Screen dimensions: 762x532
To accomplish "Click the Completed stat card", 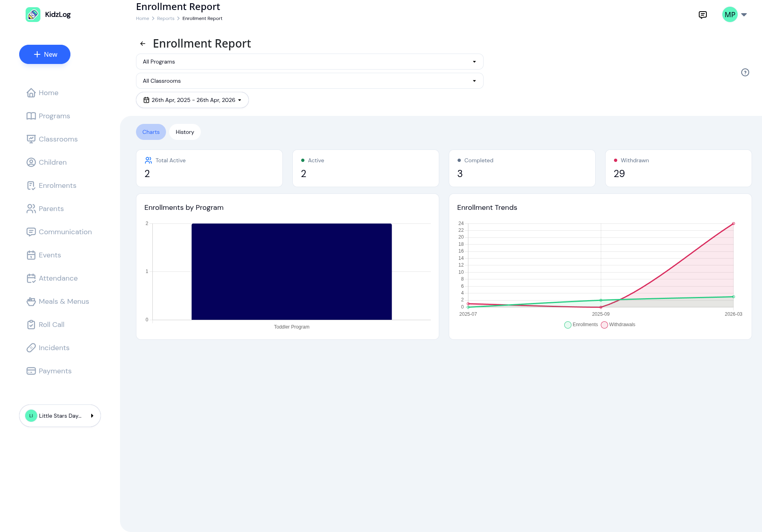I will (x=522, y=168).
